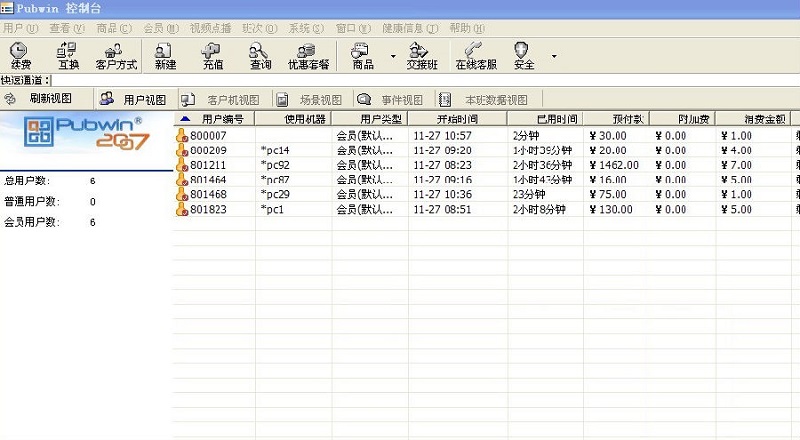The height and width of the screenshot is (440, 800).
Task: Switch to the 客户机视图 tab
Action: pos(232,100)
